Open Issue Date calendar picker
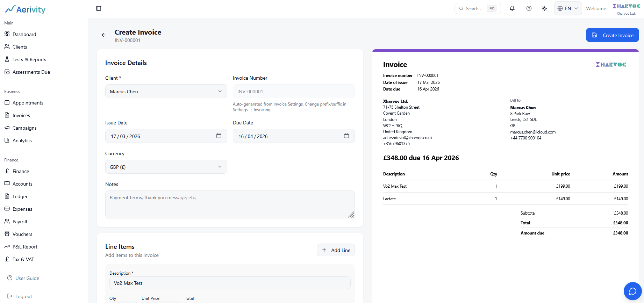Screen dimensions: 644x303 (x=219, y=136)
